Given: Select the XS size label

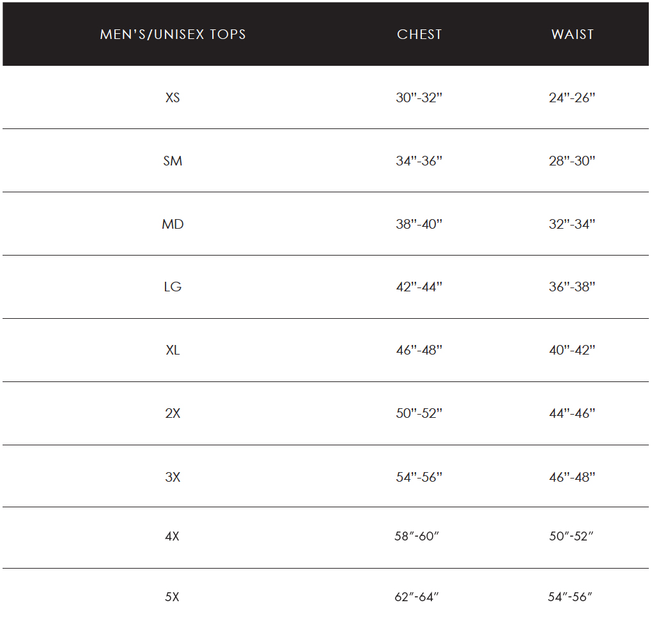Looking at the screenshot, I should [173, 98].
